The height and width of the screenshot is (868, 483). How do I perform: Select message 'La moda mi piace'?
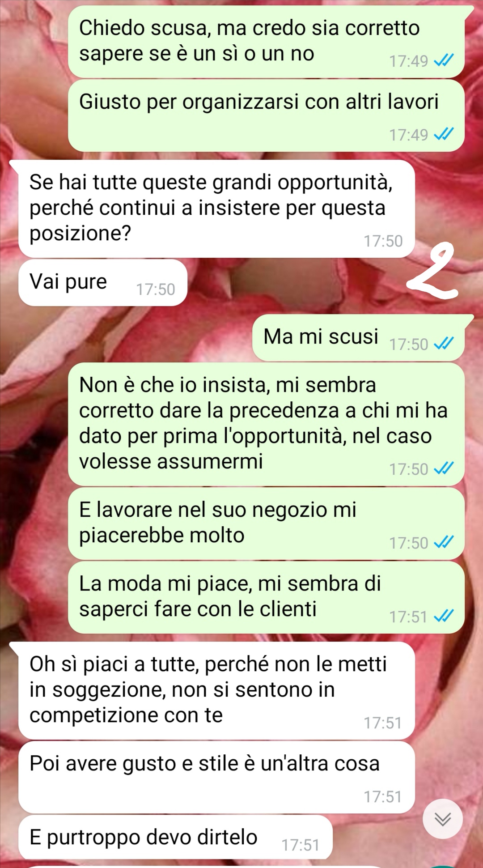tap(266, 597)
